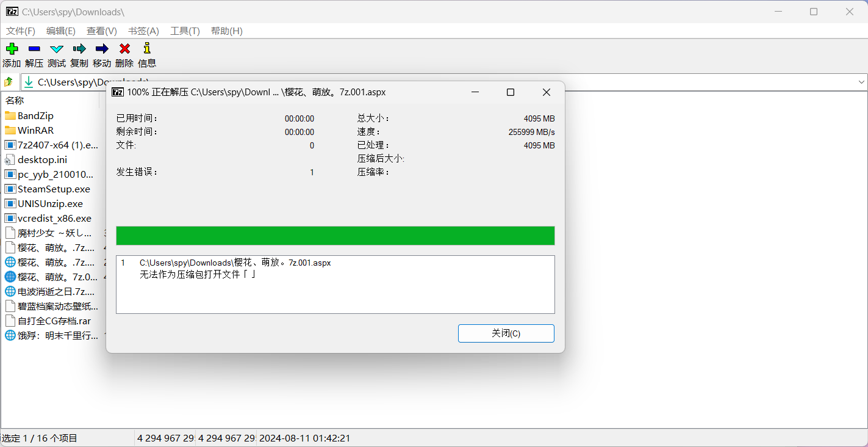Click the icon of 7z2407-x64 (1).exe
Screen dimensions: 868x447
click(10, 145)
